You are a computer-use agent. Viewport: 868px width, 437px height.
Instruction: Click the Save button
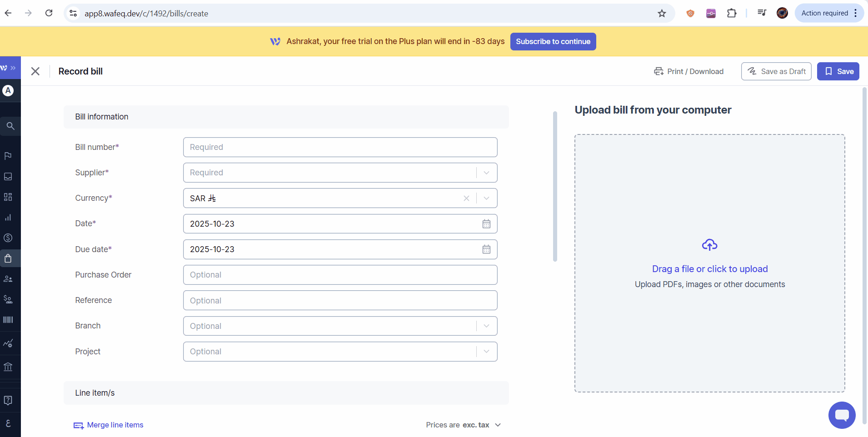tap(838, 71)
